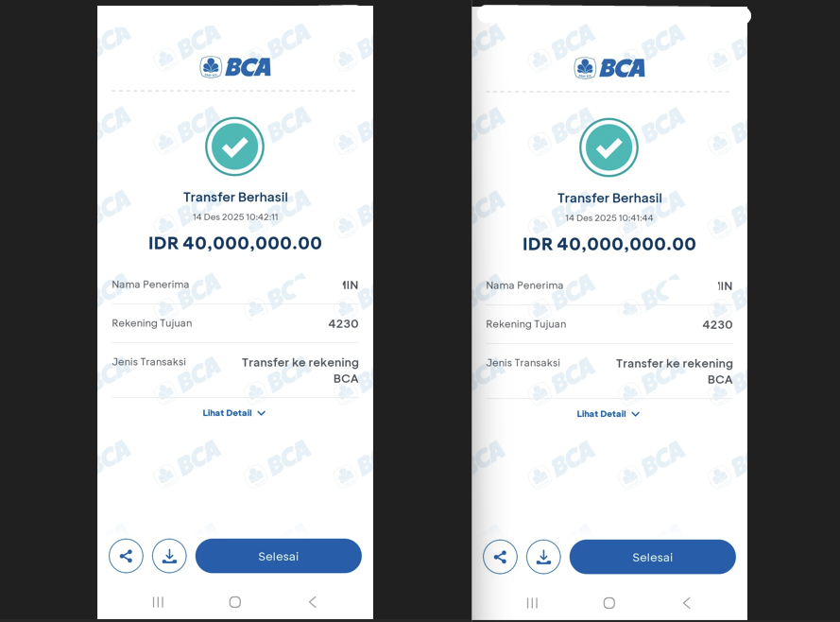Open recent apps on left phone
840x622 pixels.
(158, 602)
